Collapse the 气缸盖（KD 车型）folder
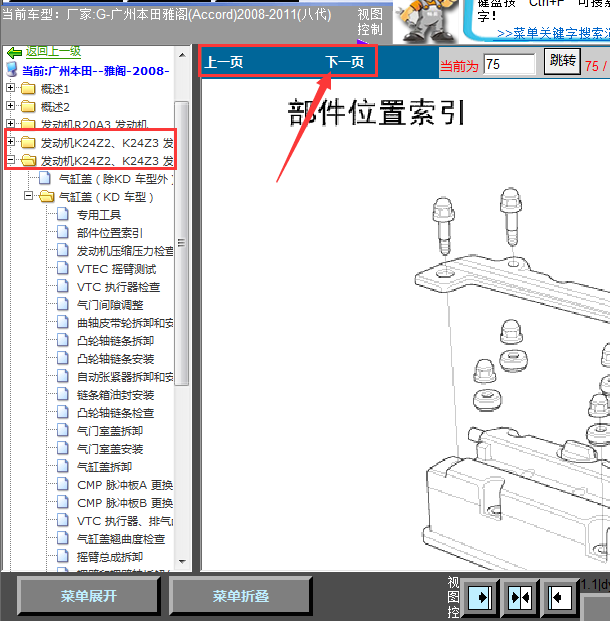 [29, 196]
